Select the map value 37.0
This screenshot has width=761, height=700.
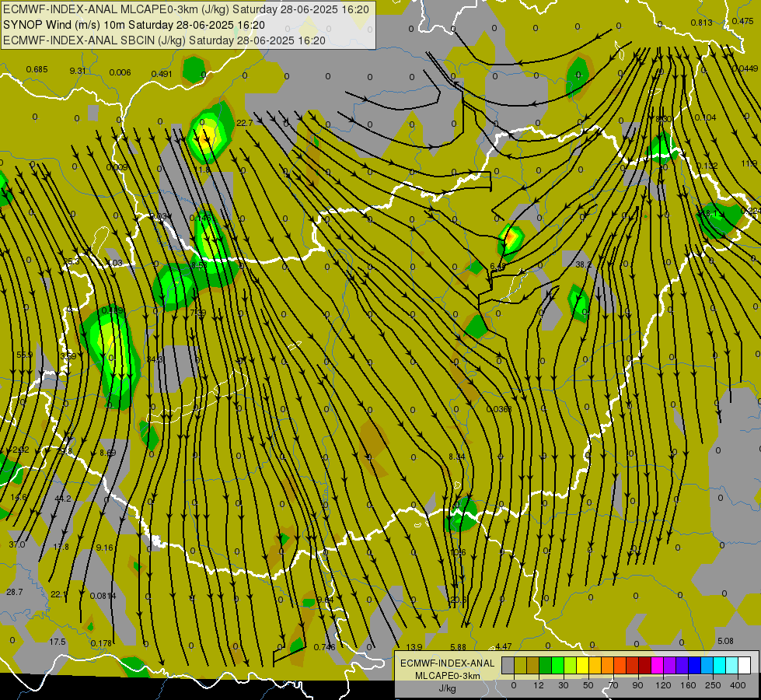tap(17, 544)
